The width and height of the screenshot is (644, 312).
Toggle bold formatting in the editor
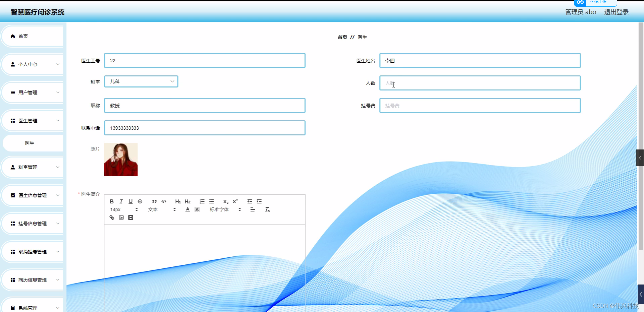[x=112, y=201]
